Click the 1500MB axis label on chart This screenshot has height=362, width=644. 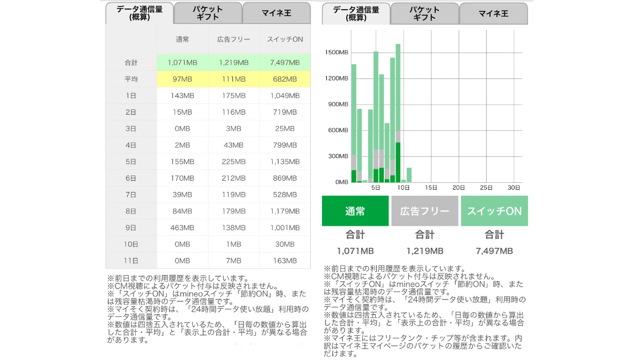[x=337, y=52]
